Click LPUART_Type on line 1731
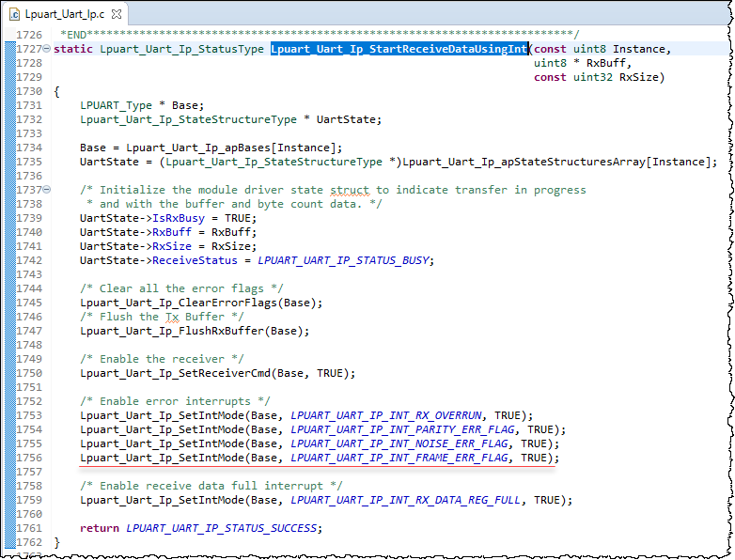The width and height of the screenshot is (735, 560). pyautogui.click(x=116, y=105)
